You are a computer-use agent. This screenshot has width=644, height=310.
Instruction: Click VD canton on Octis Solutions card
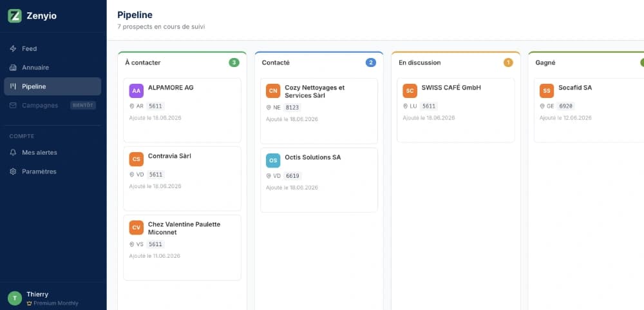pos(277,176)
